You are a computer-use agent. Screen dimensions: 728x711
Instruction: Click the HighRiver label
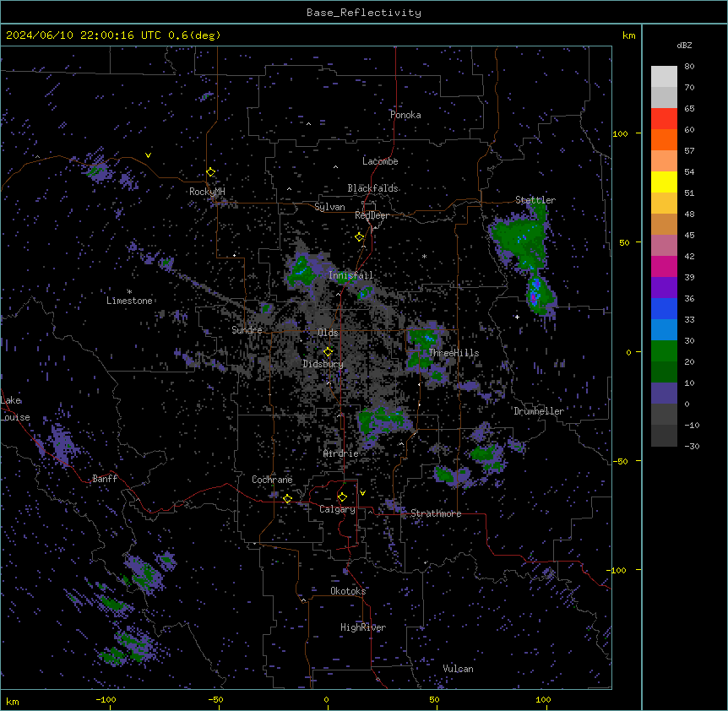pyautogui.click(x=363, y=627)
